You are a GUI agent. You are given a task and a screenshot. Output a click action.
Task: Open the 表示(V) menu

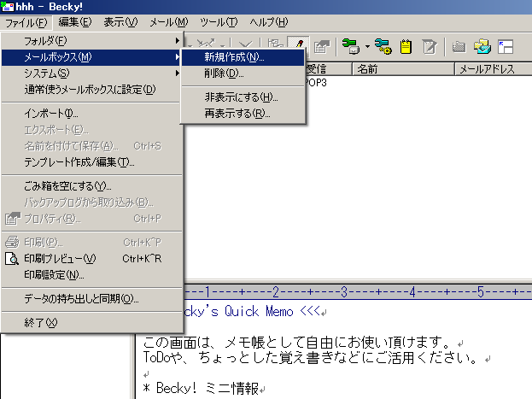click(120, 22)
